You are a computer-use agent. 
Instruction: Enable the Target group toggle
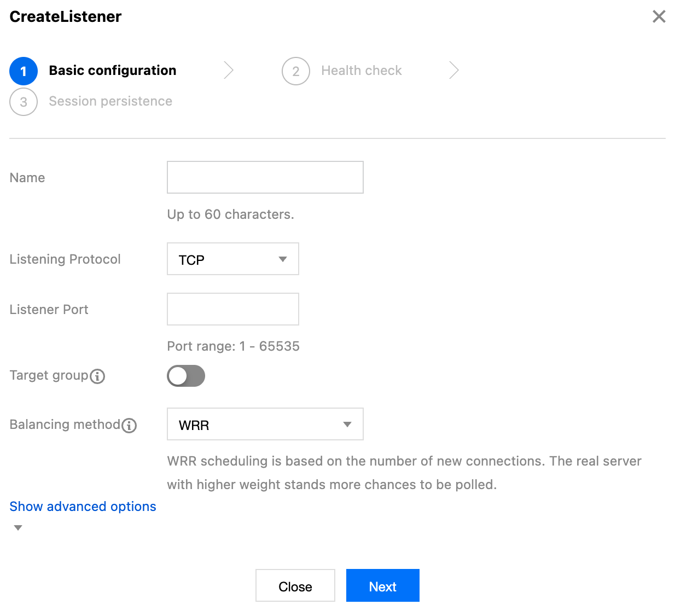[186, 376]
